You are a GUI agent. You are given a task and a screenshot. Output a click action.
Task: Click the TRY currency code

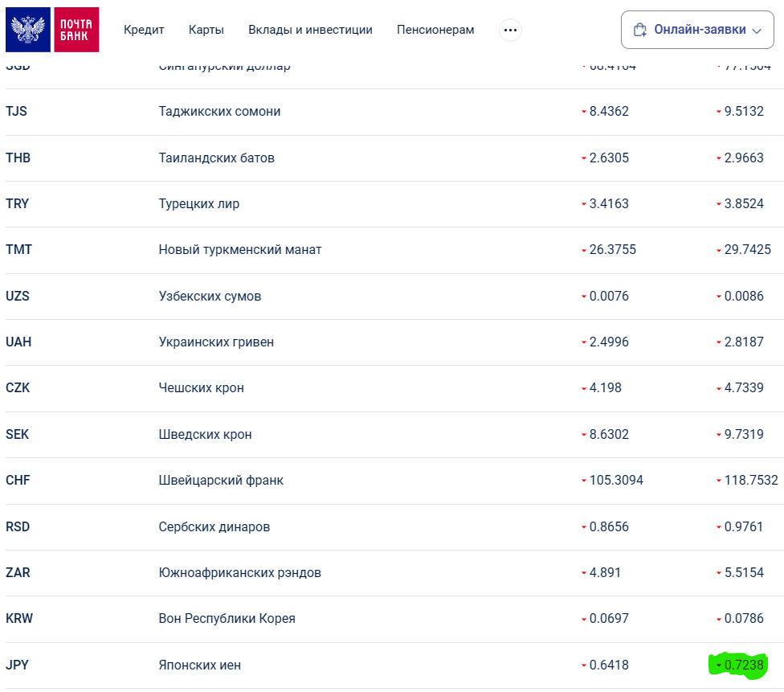click(17, 204)
